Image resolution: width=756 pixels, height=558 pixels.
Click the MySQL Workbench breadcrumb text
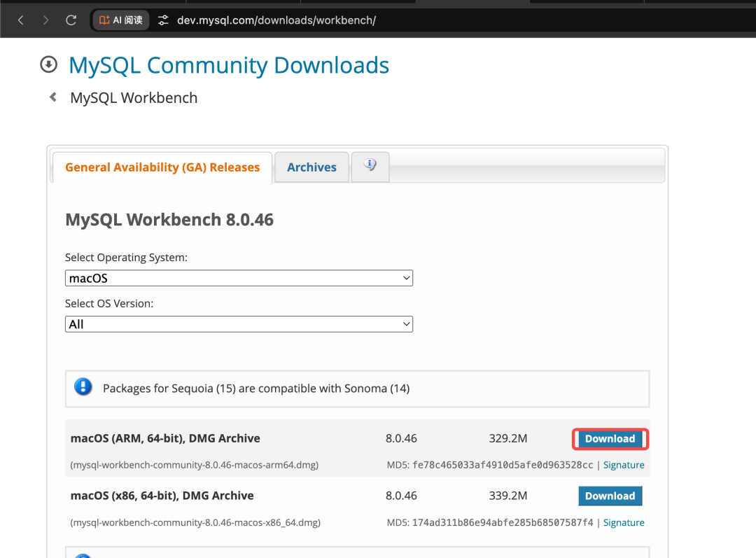(134, 98)
